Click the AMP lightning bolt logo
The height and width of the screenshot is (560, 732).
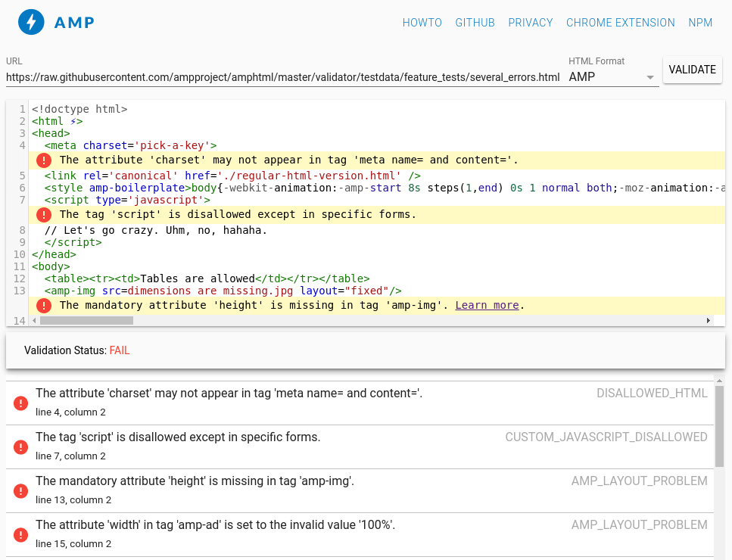coord(31,22)
